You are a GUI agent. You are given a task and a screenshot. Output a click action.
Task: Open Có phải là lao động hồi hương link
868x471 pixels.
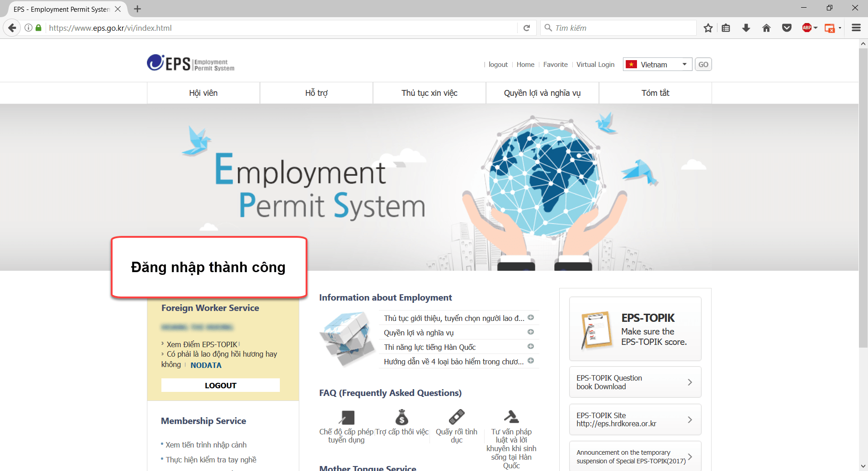tap(219, 359)
